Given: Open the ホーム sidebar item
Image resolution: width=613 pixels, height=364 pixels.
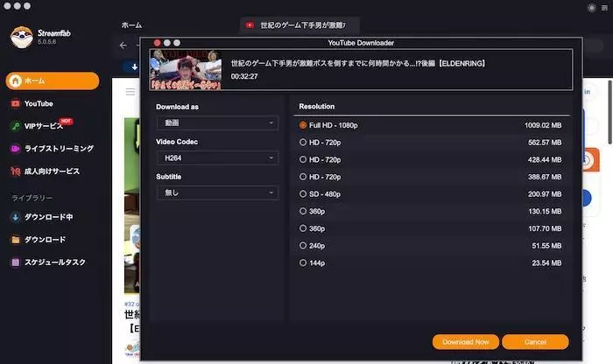Looking at the screenshot, I should click(x=53, y=80).
